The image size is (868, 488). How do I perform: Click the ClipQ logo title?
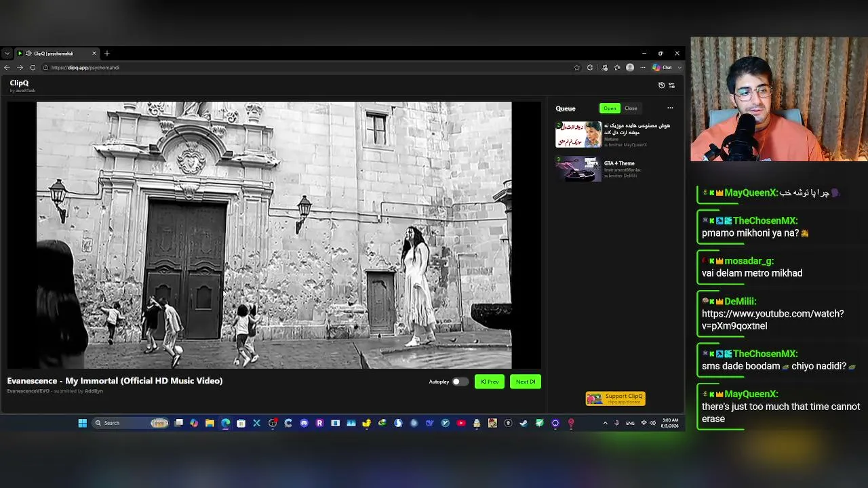click(19, 83)
